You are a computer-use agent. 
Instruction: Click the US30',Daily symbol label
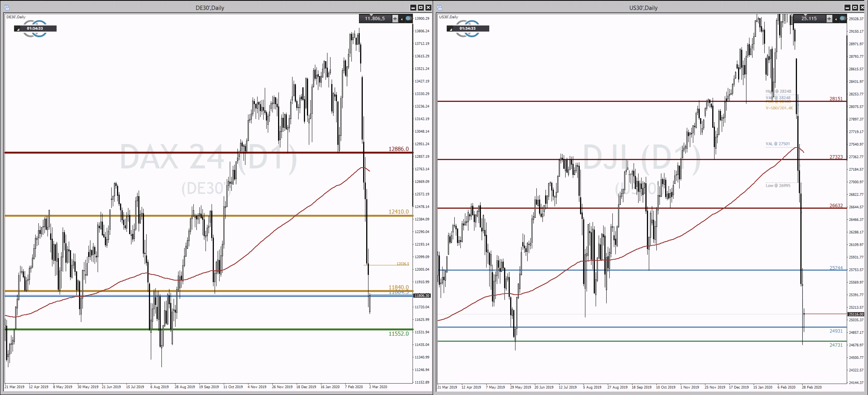click(448, 17)
